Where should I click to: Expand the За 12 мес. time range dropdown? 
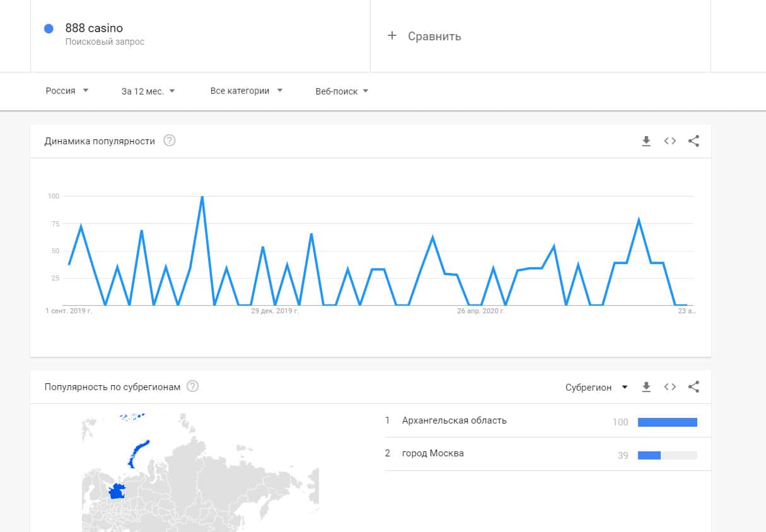tap(148, 91)
